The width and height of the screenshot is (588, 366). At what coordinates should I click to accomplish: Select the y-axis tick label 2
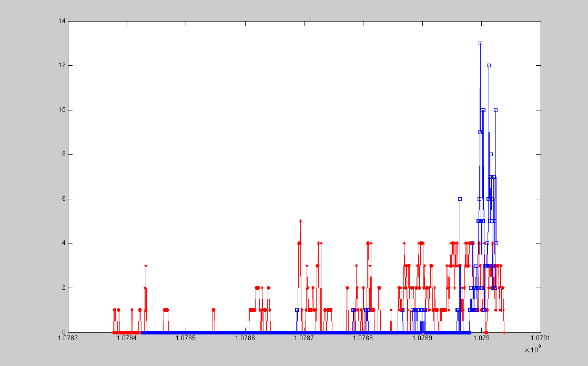click(63, 288)
